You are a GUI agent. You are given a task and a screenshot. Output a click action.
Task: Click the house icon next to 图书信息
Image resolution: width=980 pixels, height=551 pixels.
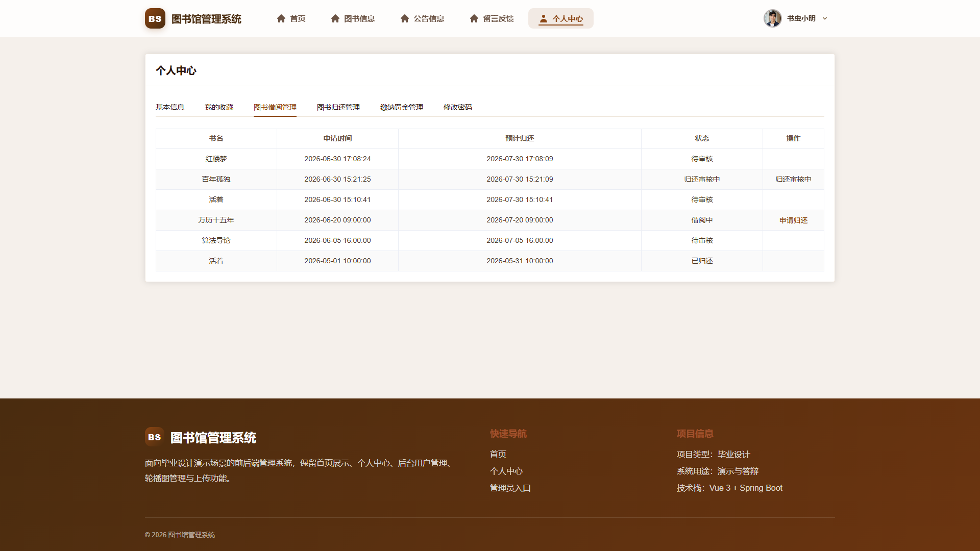[335, 18]
